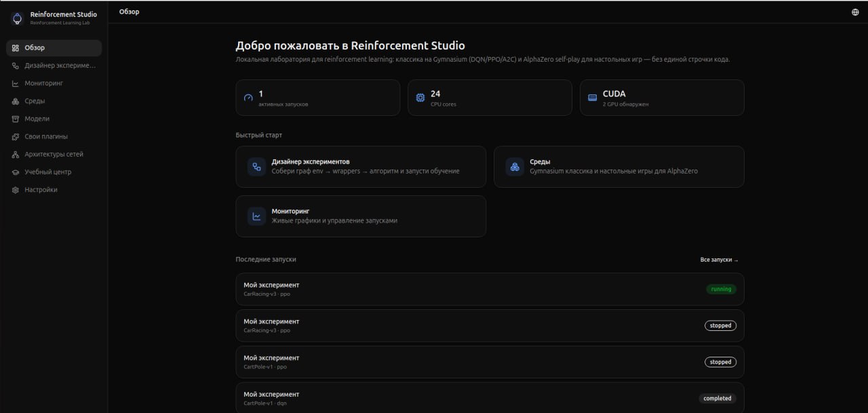
Task: Click the Дизайнер экспериментов quick-start card icon
Action: (x=256, y=167)
